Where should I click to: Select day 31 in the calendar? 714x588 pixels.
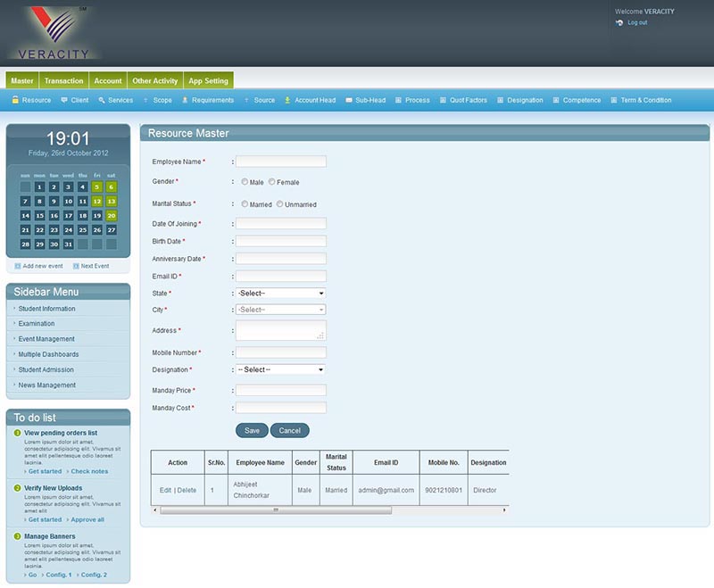(x=69, y=244)
